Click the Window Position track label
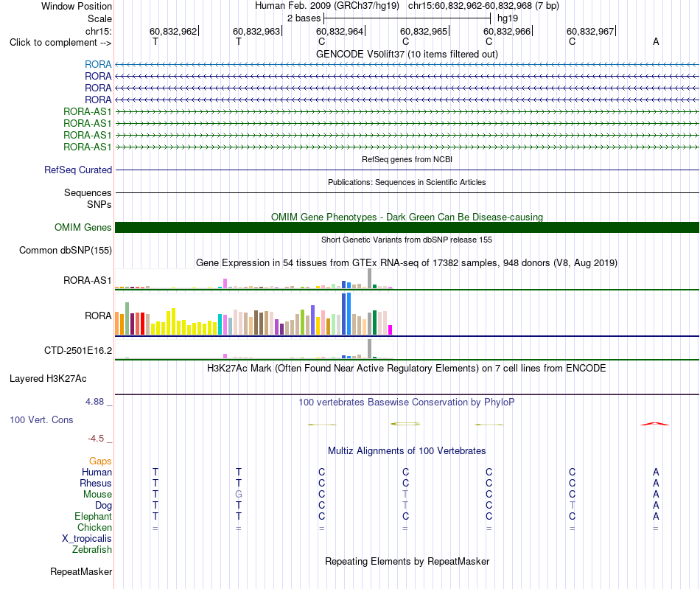Viewport: 700px width, 589px height. pos(77,6)
